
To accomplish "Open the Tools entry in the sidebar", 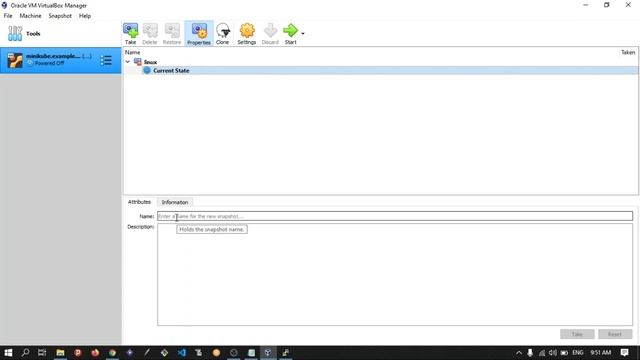I will (x=60, y=33).
